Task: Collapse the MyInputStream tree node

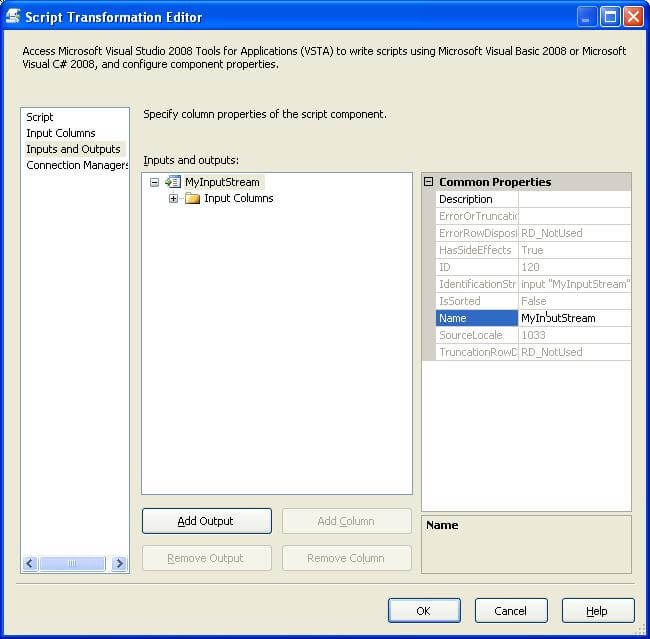Action: pyautogui.click(x=154, y=182)
